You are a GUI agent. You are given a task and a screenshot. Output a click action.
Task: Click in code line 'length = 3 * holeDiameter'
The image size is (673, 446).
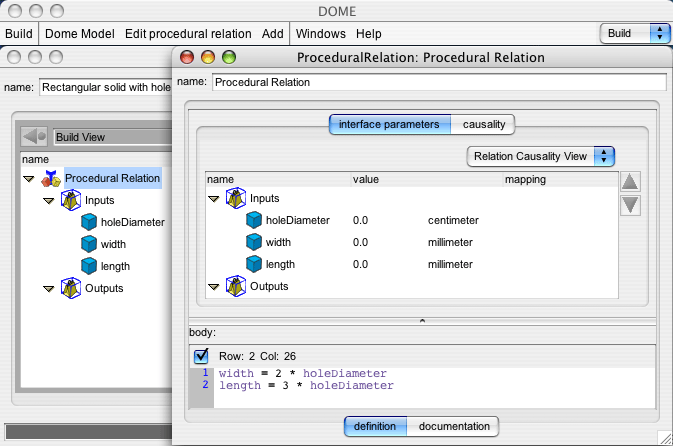click(x=306, y=385)
